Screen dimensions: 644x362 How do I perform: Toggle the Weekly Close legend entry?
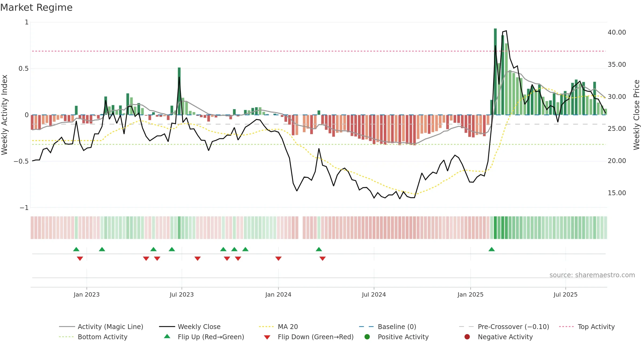point(190,327)
